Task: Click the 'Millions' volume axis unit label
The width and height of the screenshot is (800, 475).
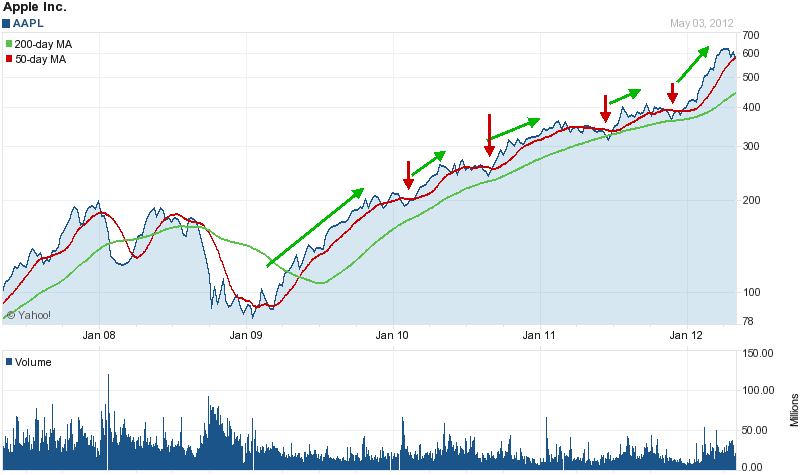Action: click(794, 410)
